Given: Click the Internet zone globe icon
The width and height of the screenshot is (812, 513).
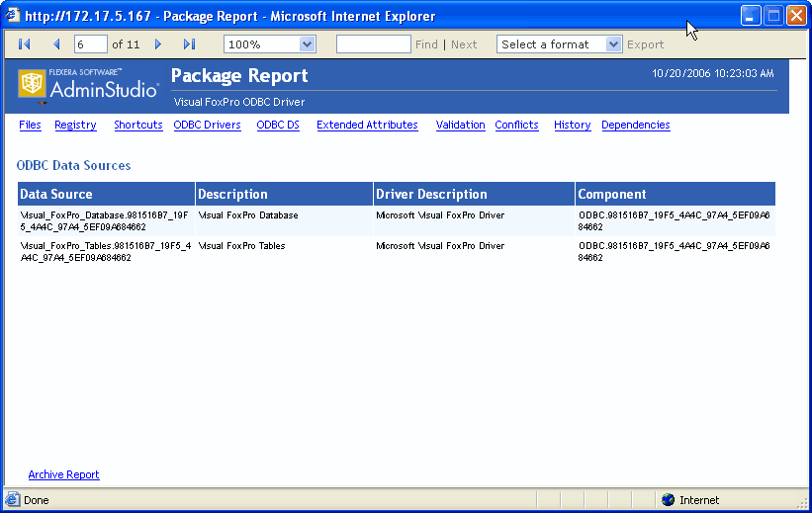Looking at the screenshot, I should (x=668, y=500).
